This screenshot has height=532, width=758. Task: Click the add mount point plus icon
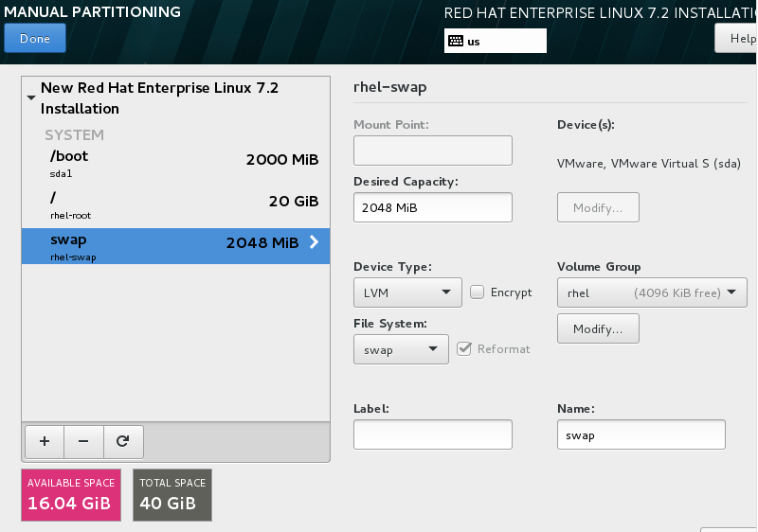[45, 441]
